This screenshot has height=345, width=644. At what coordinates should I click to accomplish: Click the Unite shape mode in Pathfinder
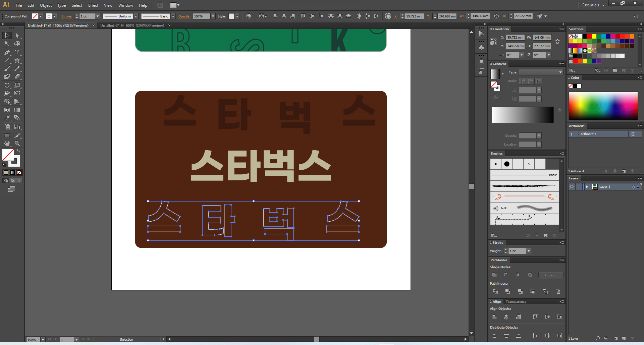coord(494,275)
